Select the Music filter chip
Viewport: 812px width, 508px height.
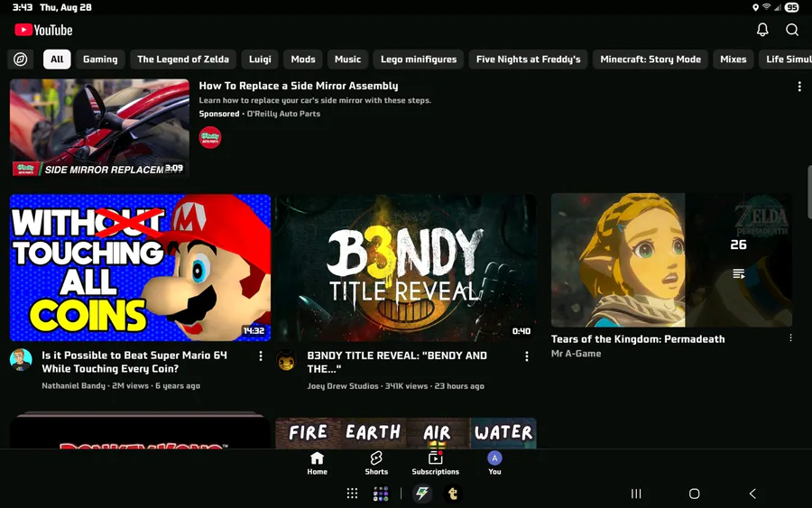347,59
